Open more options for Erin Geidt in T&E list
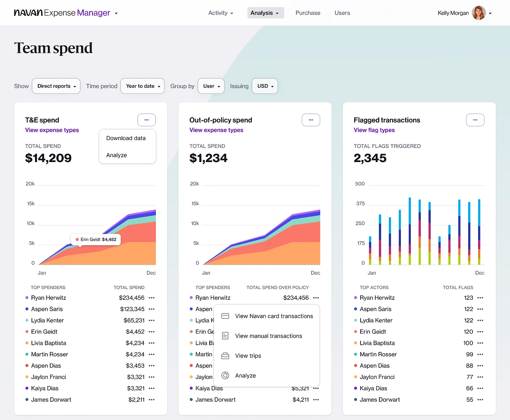Screen dimensions: 510x420 151,332
